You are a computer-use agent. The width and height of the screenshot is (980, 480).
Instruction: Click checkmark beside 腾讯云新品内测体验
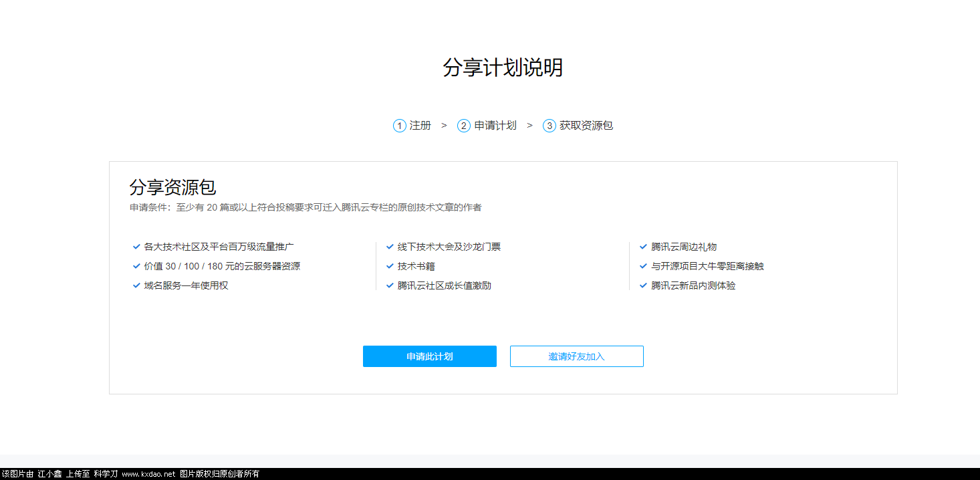(643, 285)
